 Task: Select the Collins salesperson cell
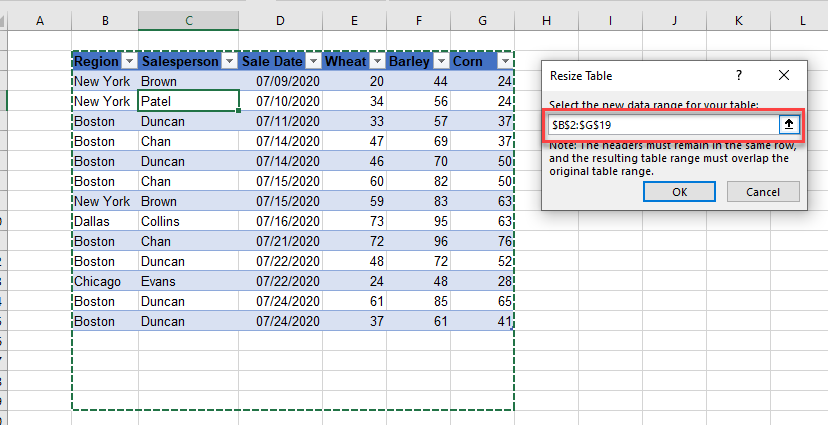pos(188,221)
